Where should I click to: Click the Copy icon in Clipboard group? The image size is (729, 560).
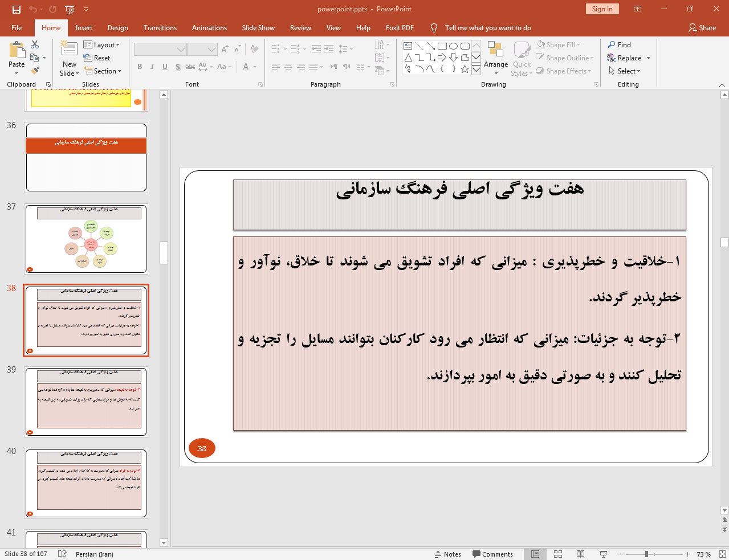tap(35, 58)
